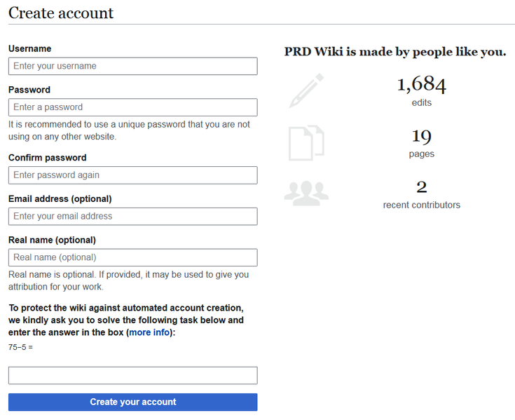Click the '75−5 =' captcha question

(20, 347)
